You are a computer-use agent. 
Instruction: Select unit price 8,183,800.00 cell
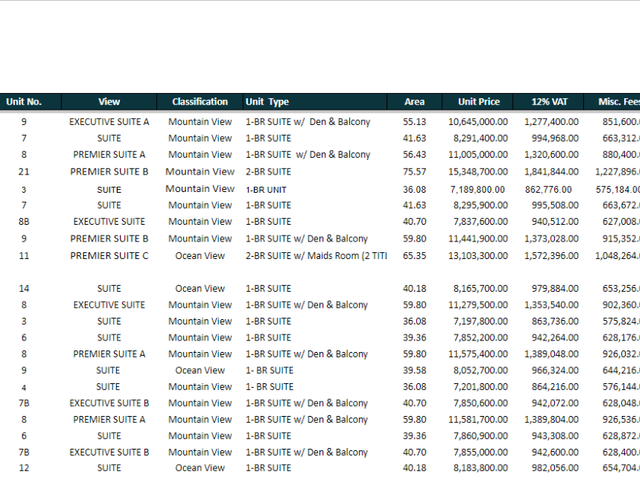pyautogui.click(x=480, y=468)
